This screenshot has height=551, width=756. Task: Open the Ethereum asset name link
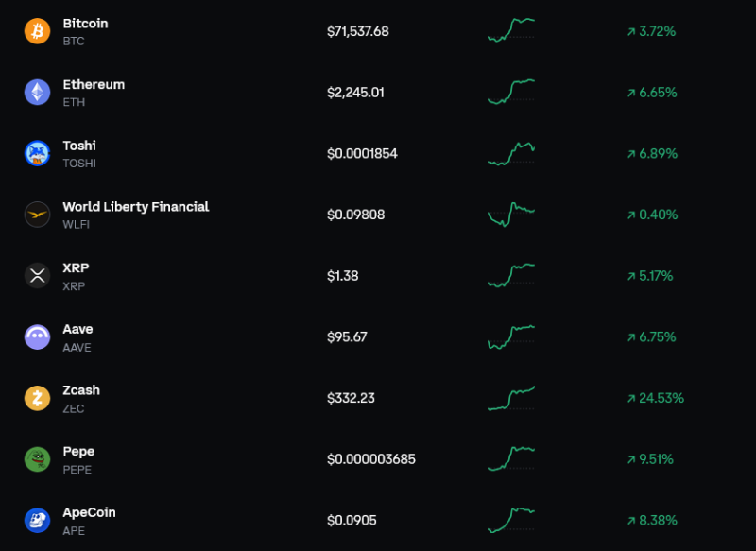pos(94,84)
